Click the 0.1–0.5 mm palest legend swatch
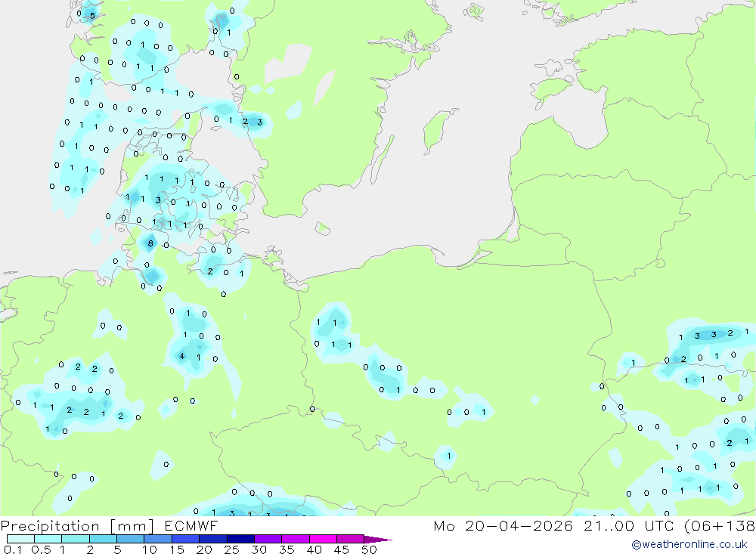Image resolution: width=756 pixels, height=554 pixels. [x=20, y=539]
